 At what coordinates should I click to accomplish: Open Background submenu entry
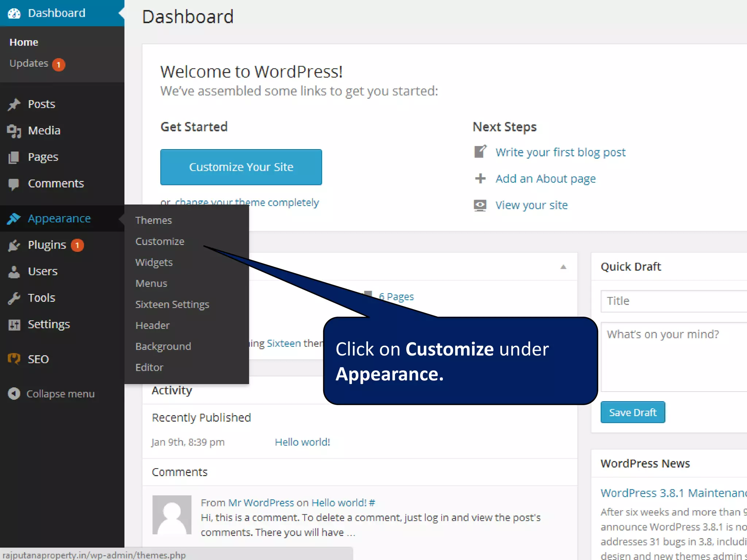(163, 346)
